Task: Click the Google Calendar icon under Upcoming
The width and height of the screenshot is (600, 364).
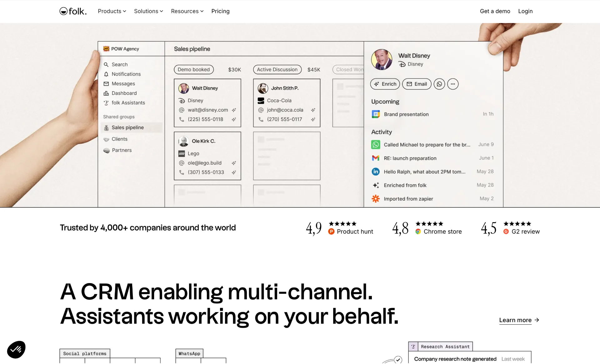Action: pos(376,114)
